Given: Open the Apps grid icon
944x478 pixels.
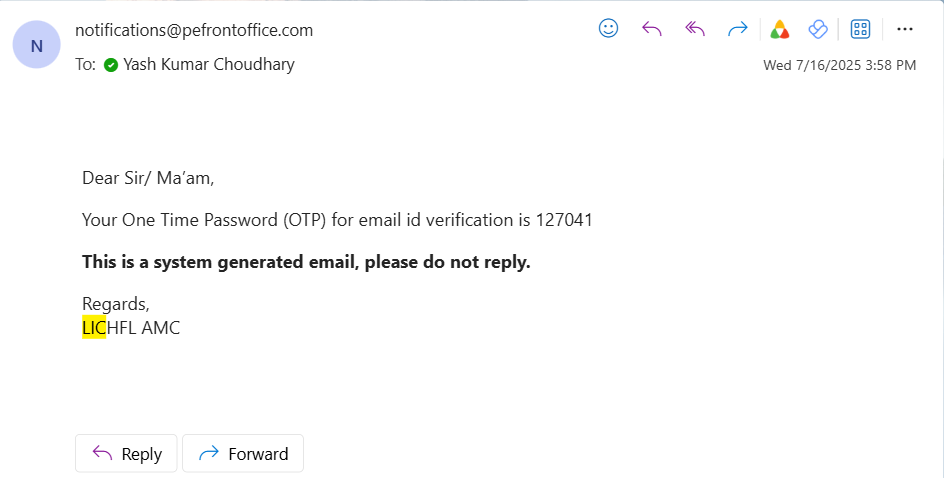Looking at the screenshot, I should 860,29.
